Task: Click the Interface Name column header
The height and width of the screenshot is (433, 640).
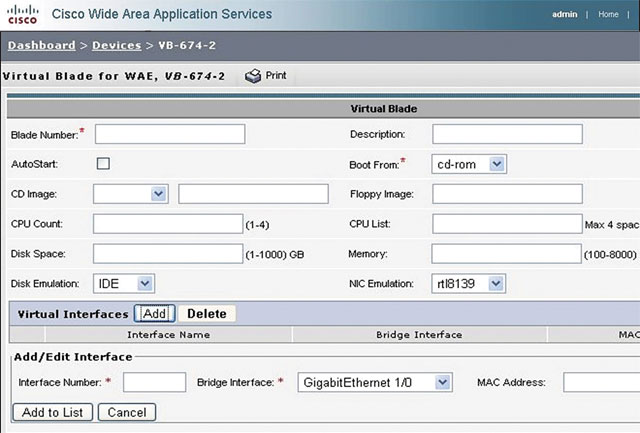Action: 169,335
